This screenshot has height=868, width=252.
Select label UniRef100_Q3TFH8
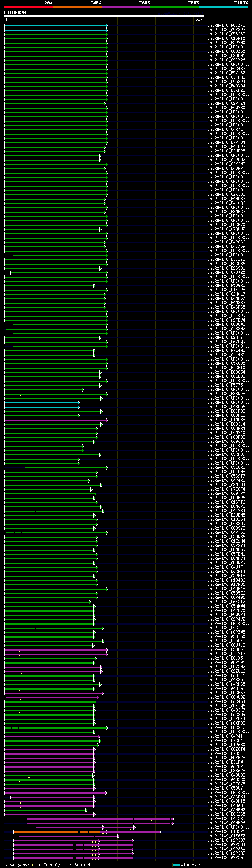pyautogui.click(x=226, y=77)
